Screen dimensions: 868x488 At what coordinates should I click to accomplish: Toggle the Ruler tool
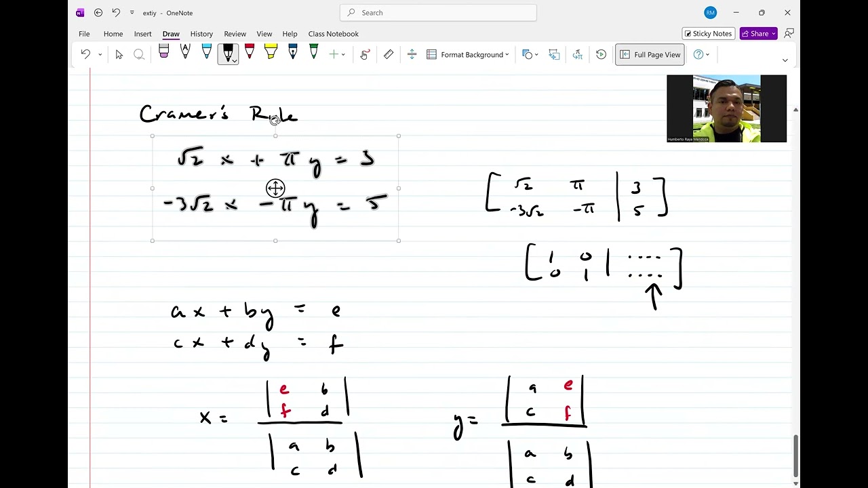pyautogui.click(x=389, y=55)
